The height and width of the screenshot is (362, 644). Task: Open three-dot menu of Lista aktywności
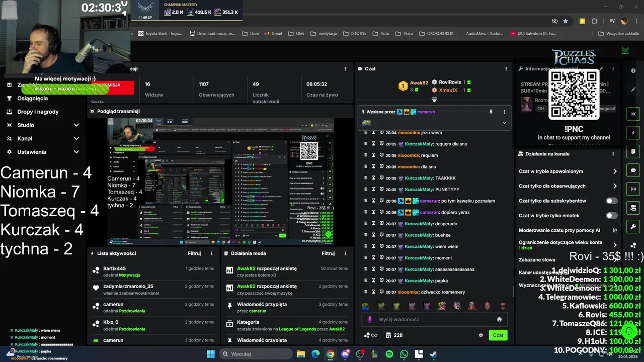(211, 254)
